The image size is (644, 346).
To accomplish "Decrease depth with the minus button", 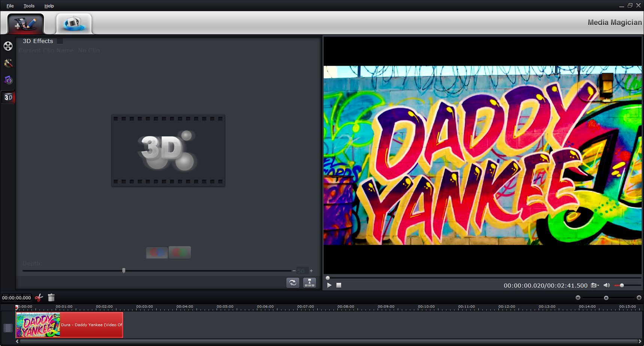I will 294,271.
